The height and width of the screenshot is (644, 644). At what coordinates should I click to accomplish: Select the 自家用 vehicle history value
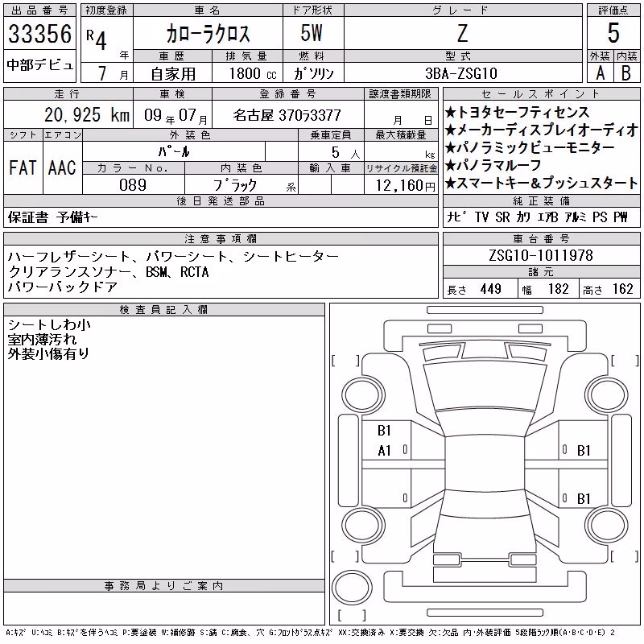click(173, 74)
